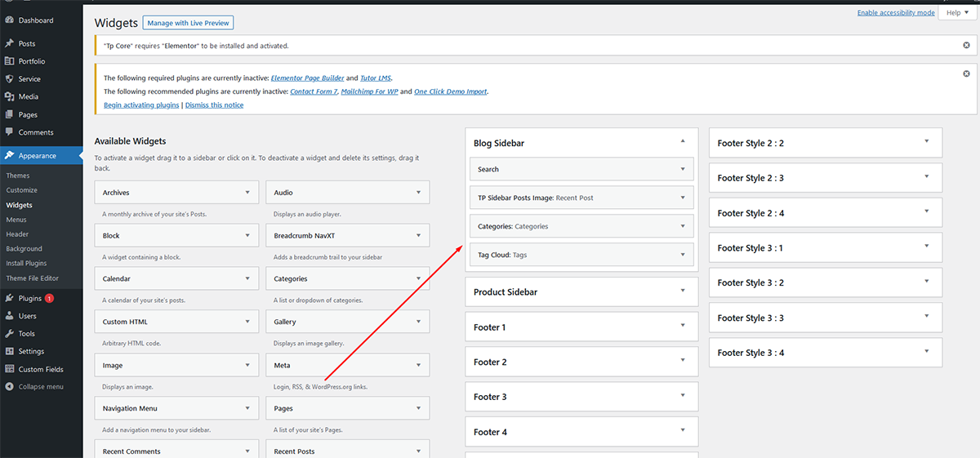The width and height of the screenshot is (980, 458).
Task: Expand the Archives available widget
Action: click(247, 193)
